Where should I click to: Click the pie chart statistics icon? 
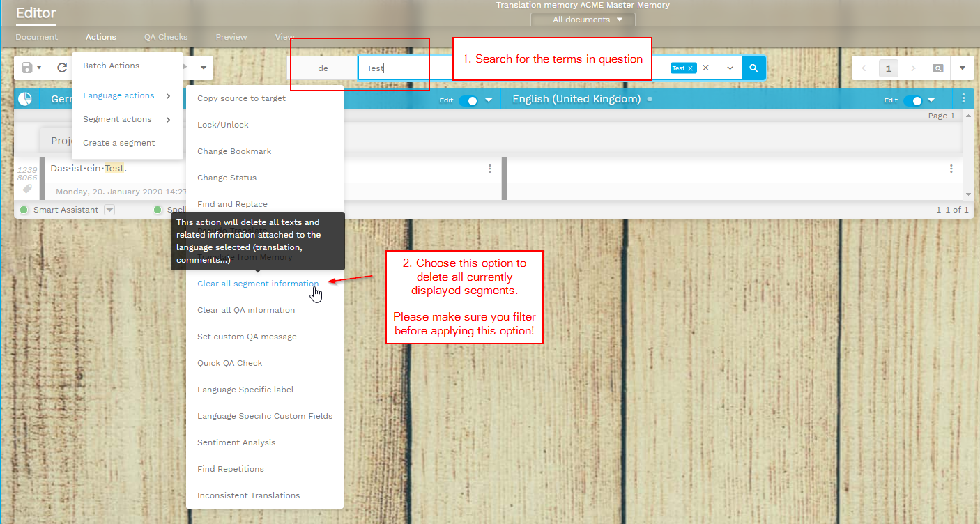click(25, 100)
